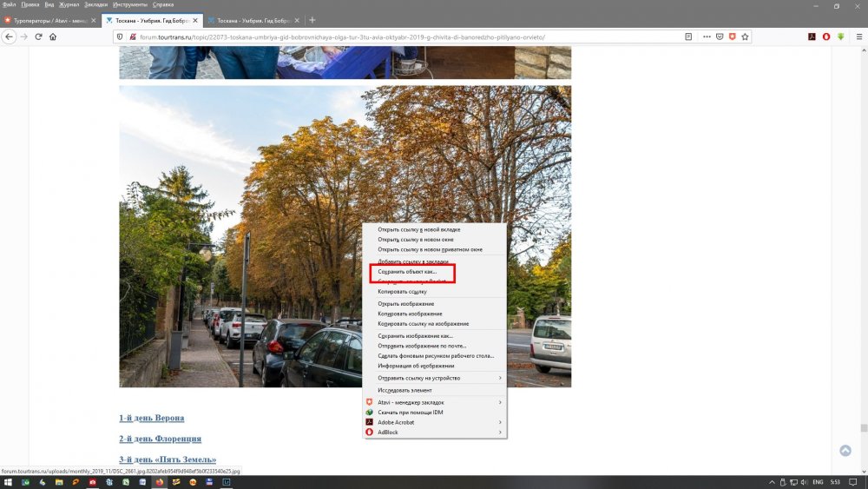Screen dimensions: 868x489
Task: Open the '1-й день Верона' link
Action: click(151, 418)
